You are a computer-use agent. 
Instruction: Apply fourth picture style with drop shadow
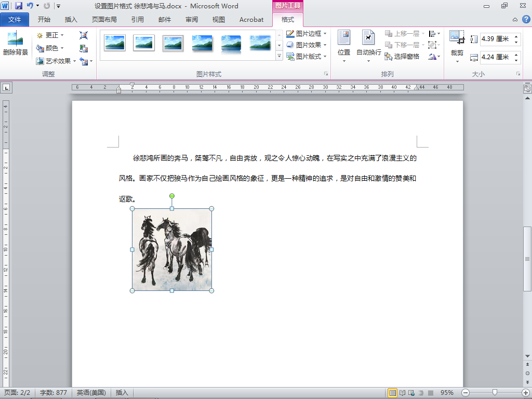pos(202,43)
